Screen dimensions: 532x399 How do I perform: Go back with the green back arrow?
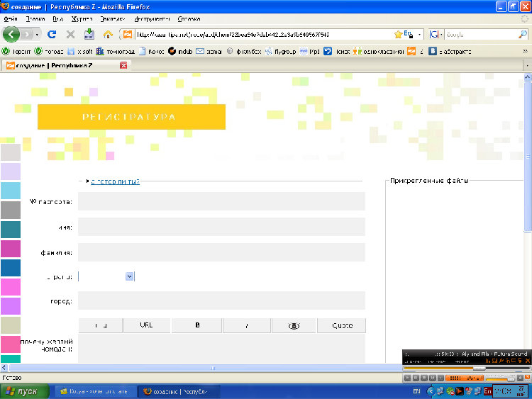click(11, 34)
